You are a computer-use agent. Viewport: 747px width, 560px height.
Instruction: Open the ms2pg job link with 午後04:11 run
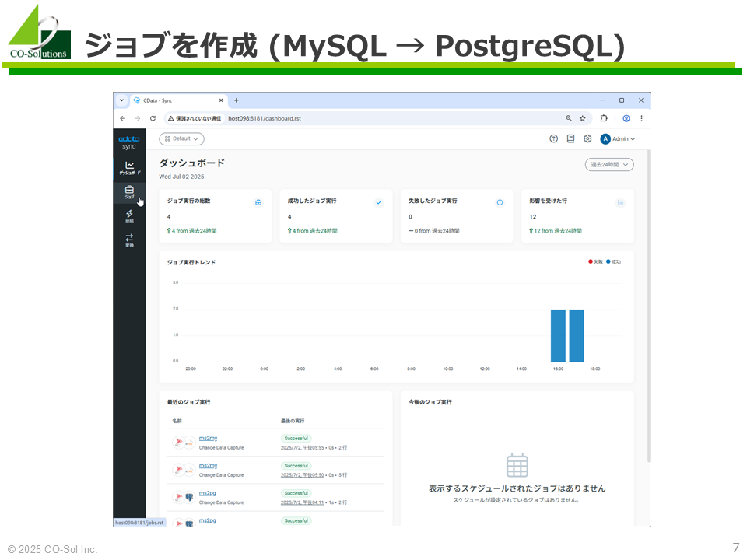click(208, 493)
